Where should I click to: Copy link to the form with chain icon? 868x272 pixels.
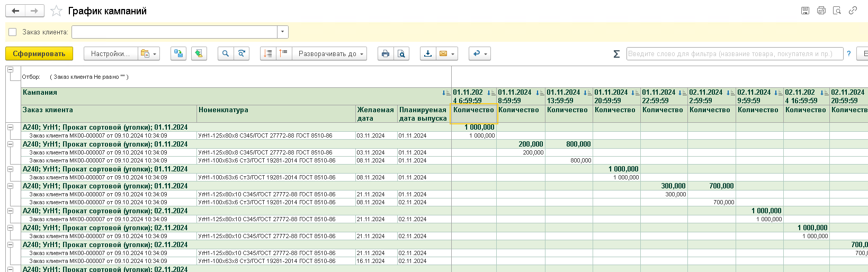(853, 11)
